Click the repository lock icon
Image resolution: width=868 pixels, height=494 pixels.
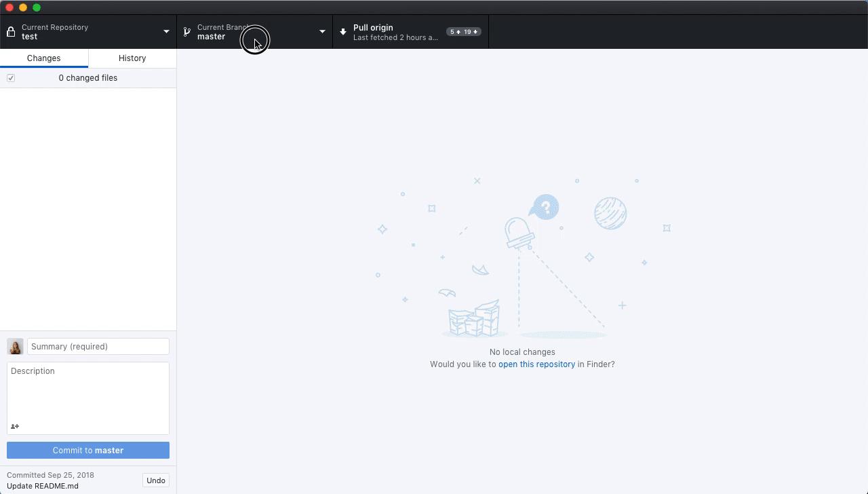tap(11, 32)
